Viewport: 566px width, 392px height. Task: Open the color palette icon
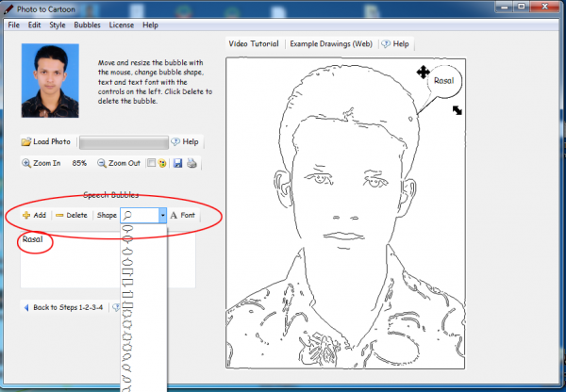point(162,163)
